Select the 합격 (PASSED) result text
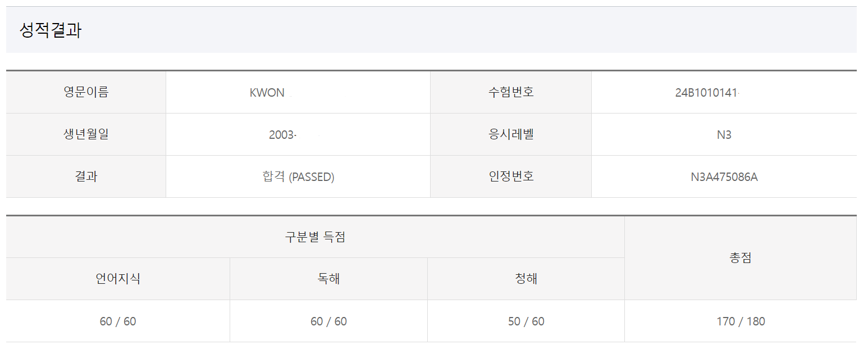Image resolution: width=868 pixels, height=349 pixels. (298, 177)
